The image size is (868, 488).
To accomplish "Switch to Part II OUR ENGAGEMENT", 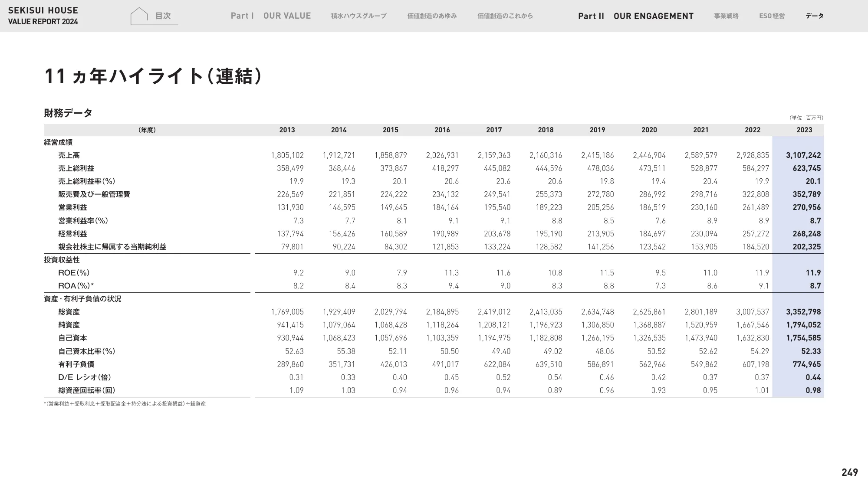I will coord(636,16).
